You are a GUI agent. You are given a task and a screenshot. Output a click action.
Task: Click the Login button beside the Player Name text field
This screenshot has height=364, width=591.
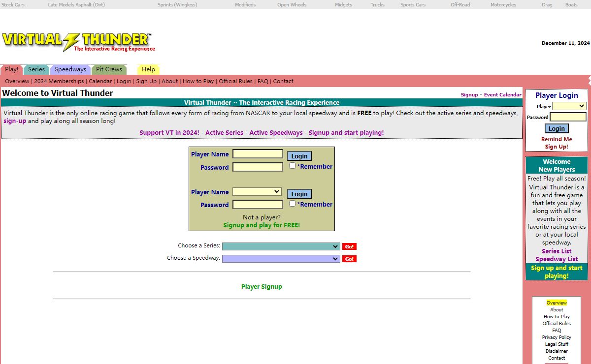pos(299,156)
